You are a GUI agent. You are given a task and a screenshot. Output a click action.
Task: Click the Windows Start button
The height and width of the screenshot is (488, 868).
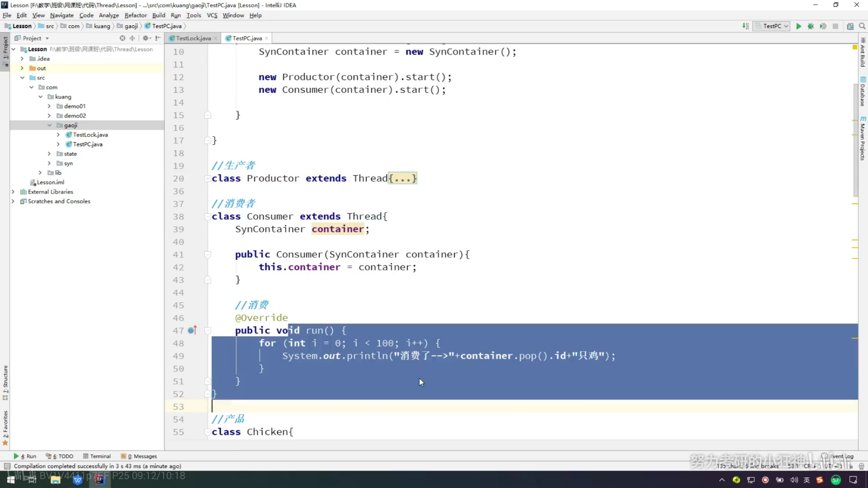point(11,480)
